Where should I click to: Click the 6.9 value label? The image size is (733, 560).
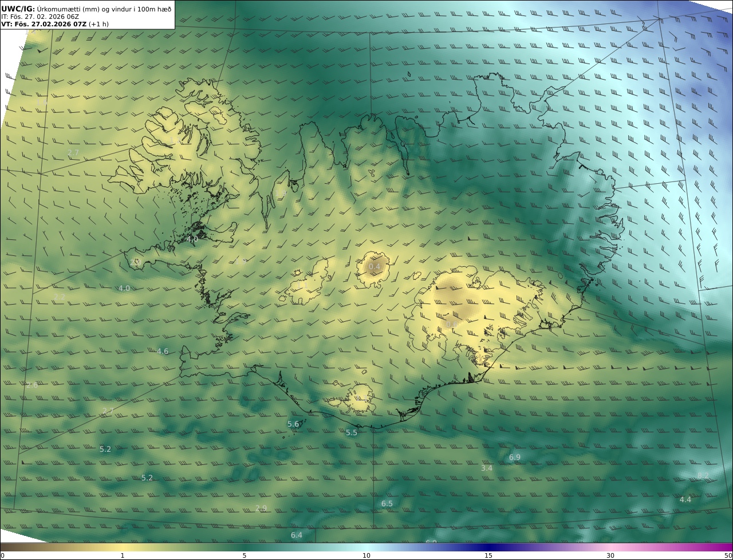click(x=515, y=457)
